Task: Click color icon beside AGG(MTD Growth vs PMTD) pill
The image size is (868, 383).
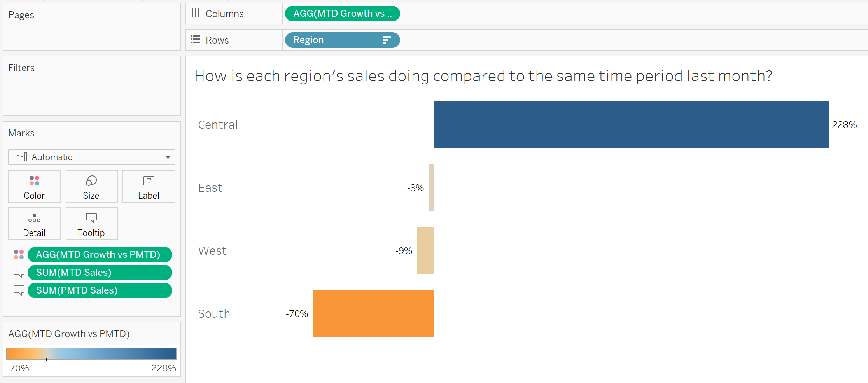Action: tap(19, 255)
